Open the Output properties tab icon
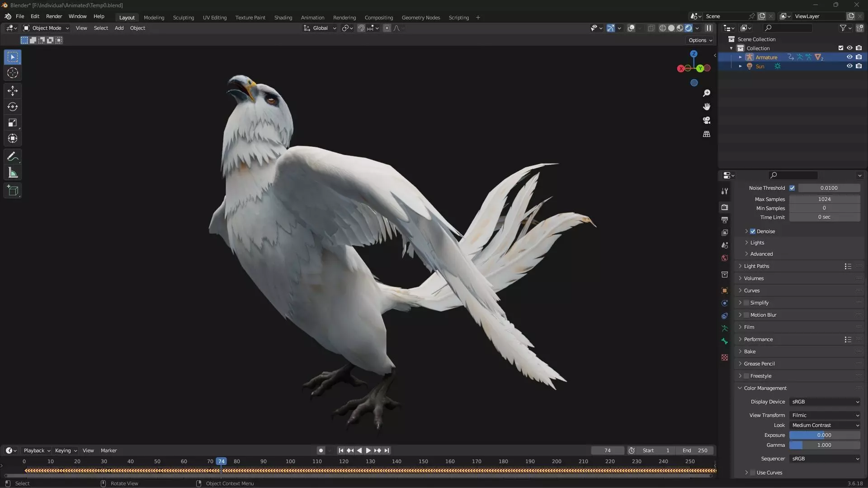 tap(725, 220)
